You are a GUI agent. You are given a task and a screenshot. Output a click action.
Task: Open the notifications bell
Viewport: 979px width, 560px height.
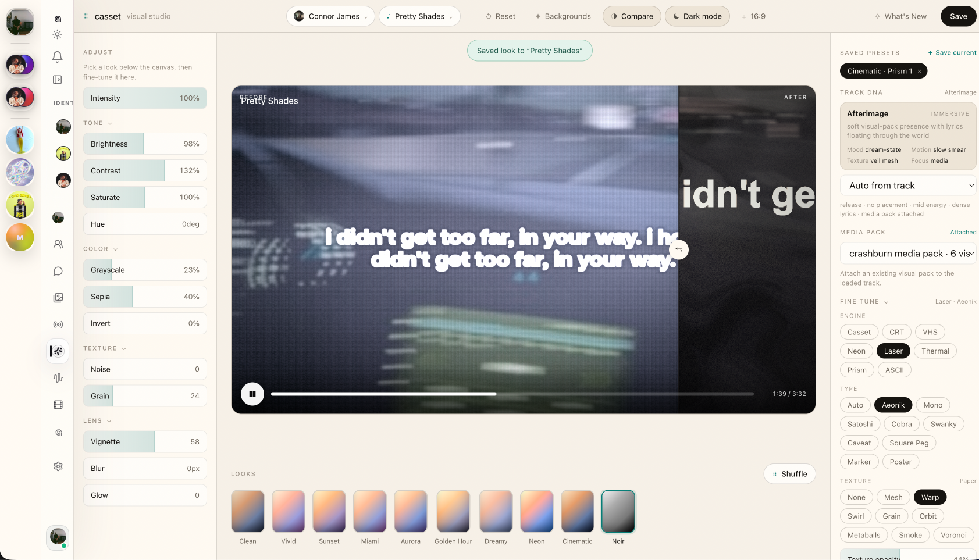click(x=58, y=57)
